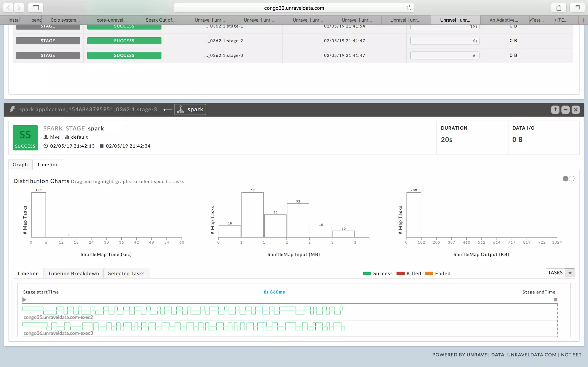
Task: Click the lightning bolt icon beside the stage title
Action: point(12,109)
